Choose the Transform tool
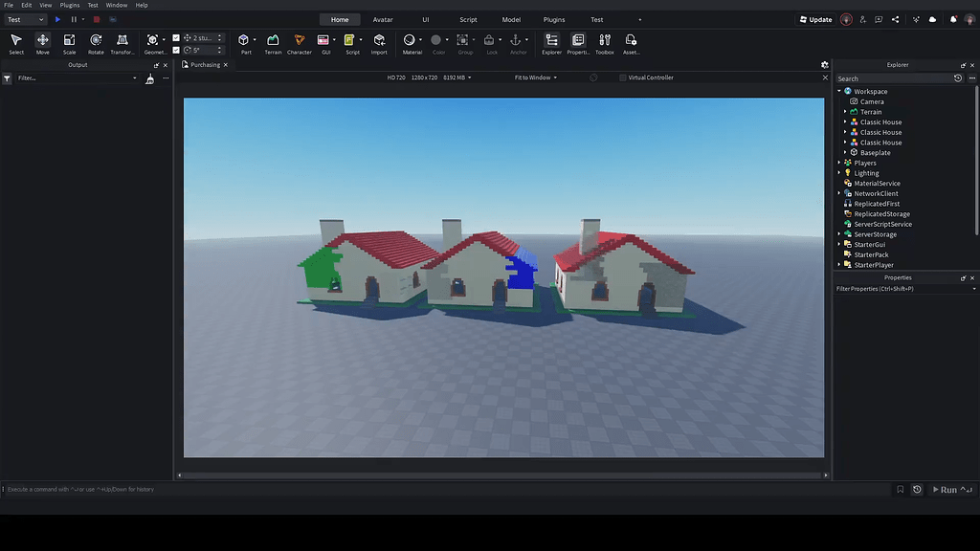Screen dimensions: 980x551 [122, 44]
